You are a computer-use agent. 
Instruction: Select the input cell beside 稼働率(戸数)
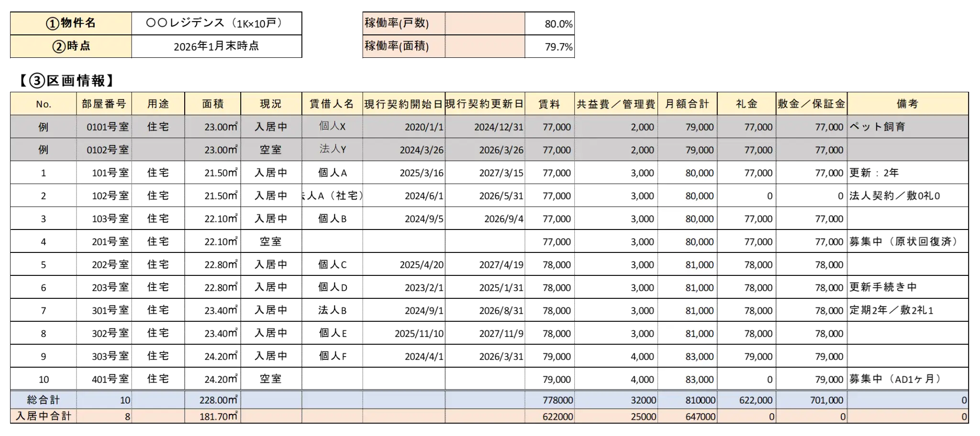pyautogui.click(x=484, y=23)
